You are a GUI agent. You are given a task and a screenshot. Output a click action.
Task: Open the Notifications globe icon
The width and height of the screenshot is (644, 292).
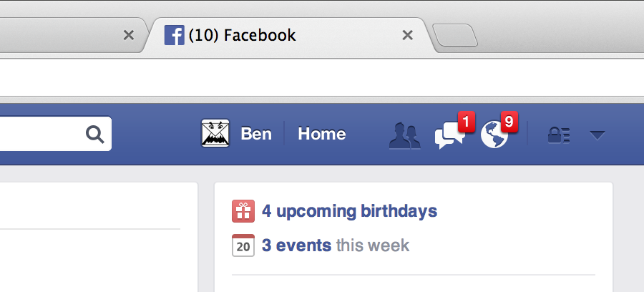[494, 135]
